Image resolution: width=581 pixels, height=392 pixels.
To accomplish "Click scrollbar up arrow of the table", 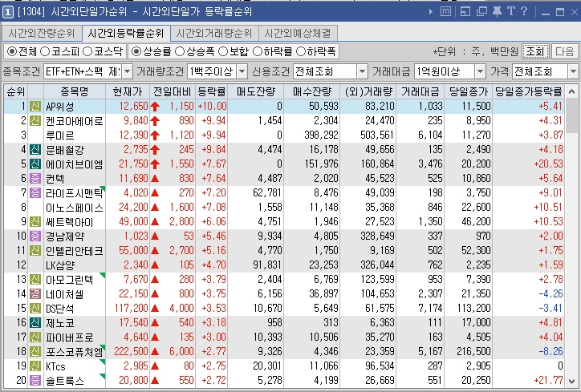I will pos(571,91).
